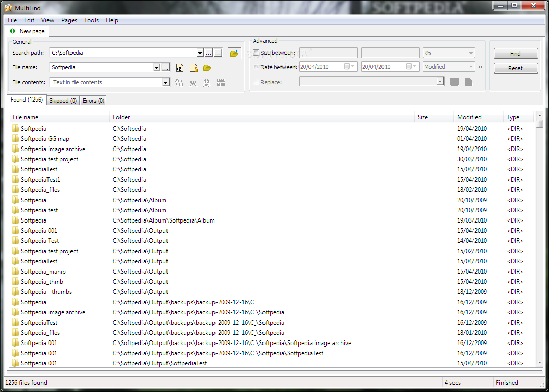Click the gray square icon beside Replace
Image resolution: width=549 pixels, height=392 pixels.
pyautogui.click(x=455, y=82)
